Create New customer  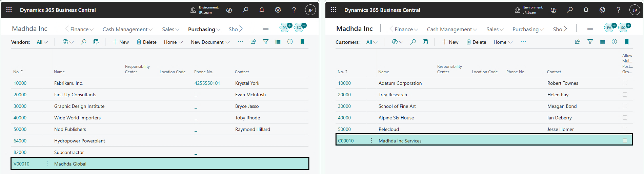coord(450,42)
